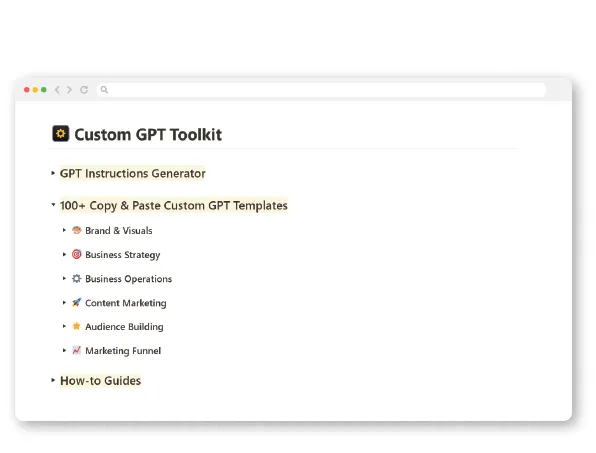Select the Content Marketing item text
The height and width of the screenshot is (453, 596).
[x=126, y=303]
